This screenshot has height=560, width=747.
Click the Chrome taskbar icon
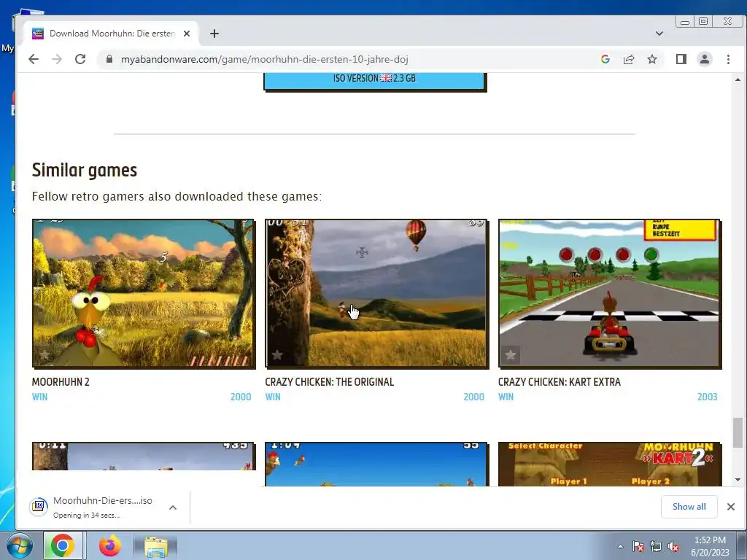(63, 545)
